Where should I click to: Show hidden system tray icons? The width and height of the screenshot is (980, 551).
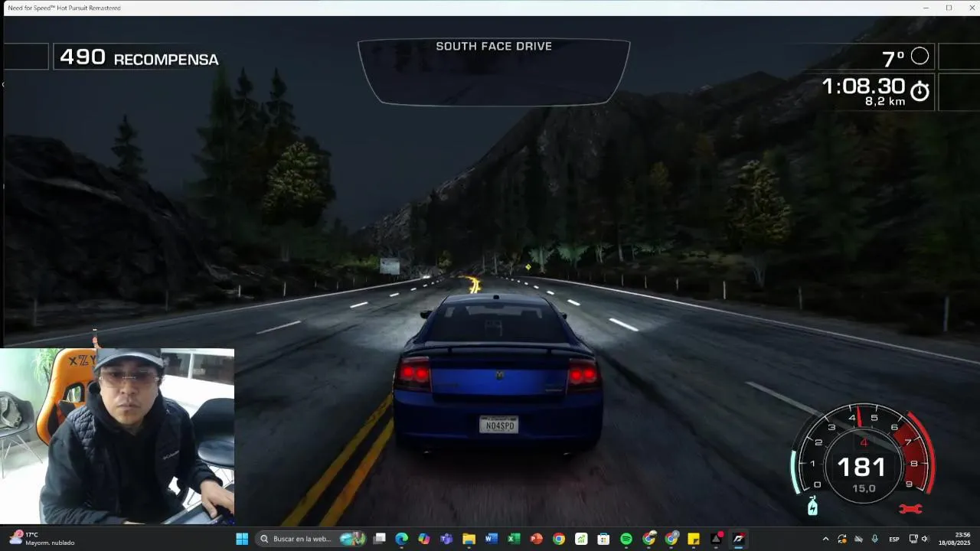point(825,539)
